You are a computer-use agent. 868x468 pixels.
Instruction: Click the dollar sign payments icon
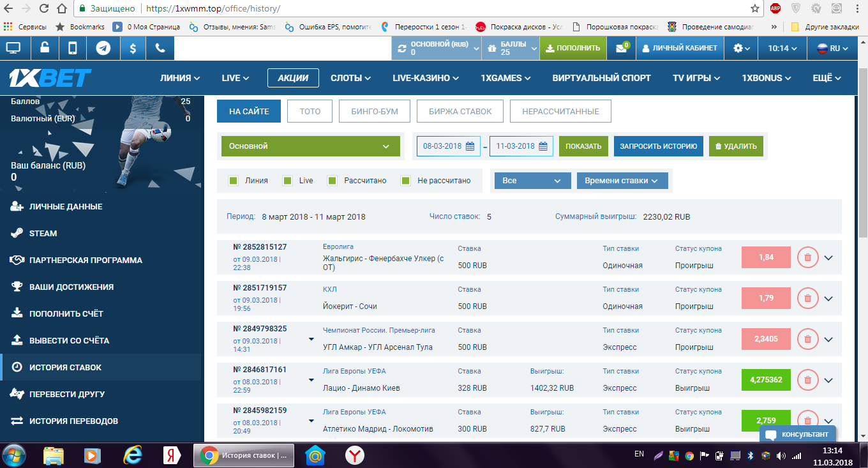[x=132, y=48]
